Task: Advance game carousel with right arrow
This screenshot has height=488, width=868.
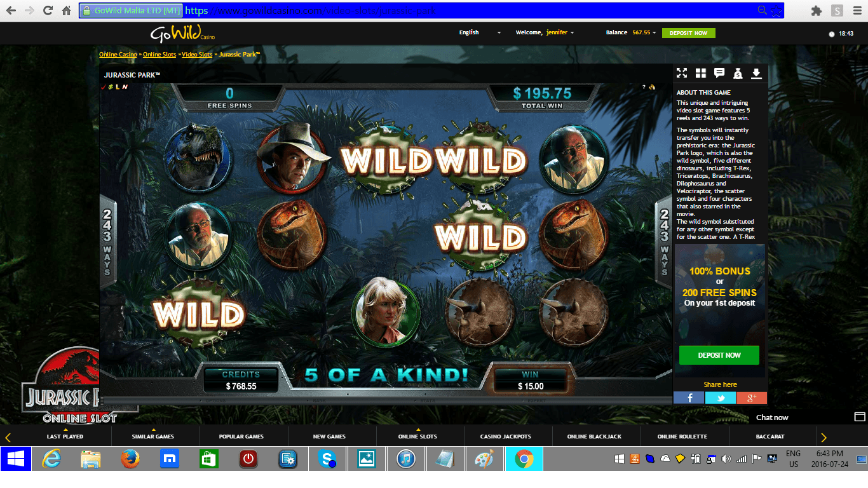Action: click(824, 437)
